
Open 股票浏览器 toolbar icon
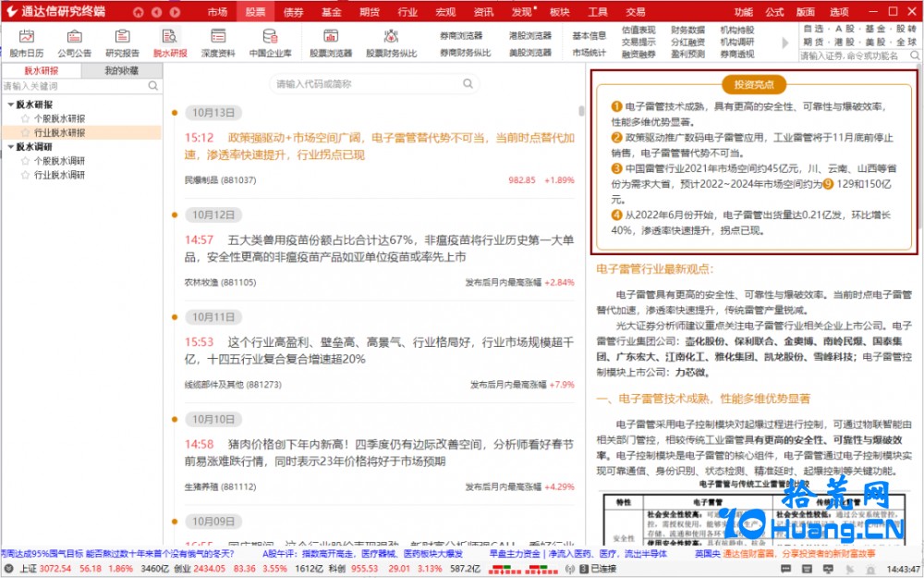pyautogui.click(x=331, y=43)
